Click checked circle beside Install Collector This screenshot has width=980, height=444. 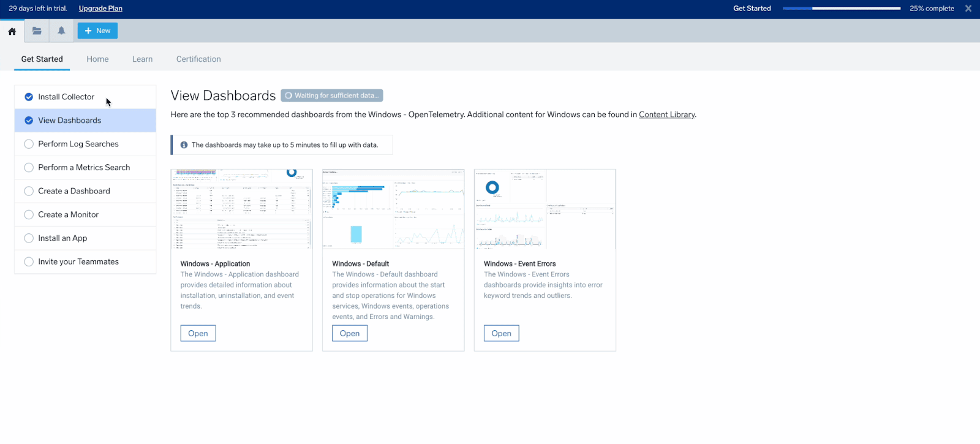pyautogui.click(x=29, y=97)
